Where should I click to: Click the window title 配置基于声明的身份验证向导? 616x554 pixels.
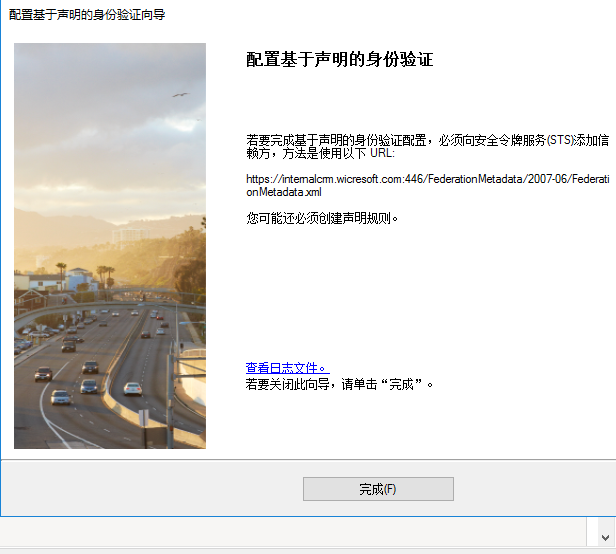tap(87, 15)
